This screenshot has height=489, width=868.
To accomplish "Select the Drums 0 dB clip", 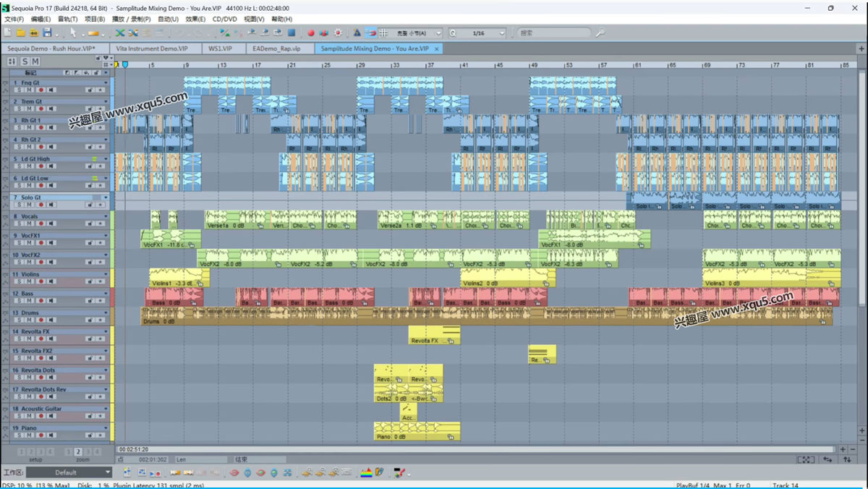I will pos(486,316).
